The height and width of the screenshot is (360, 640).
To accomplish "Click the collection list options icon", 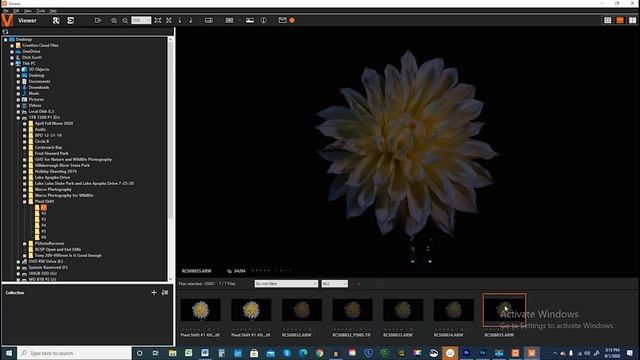I will pyautogui.click(x=165, y=292).
